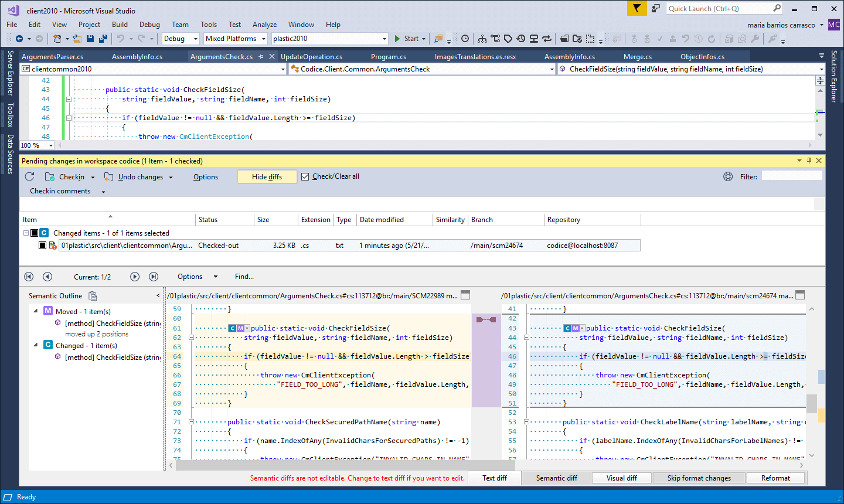
Task: Click the Quick Launch search box
Action: pyautogui.click(x=725, y=8)
